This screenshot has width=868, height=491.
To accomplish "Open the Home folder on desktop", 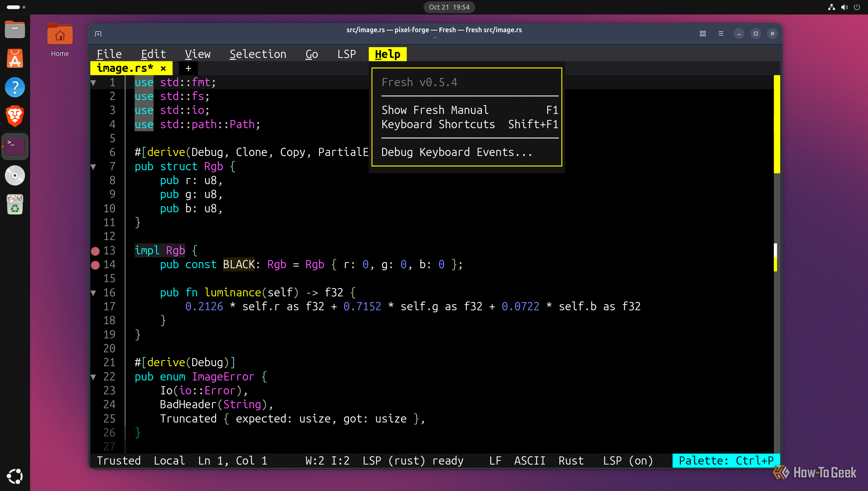I will [60, 40].
